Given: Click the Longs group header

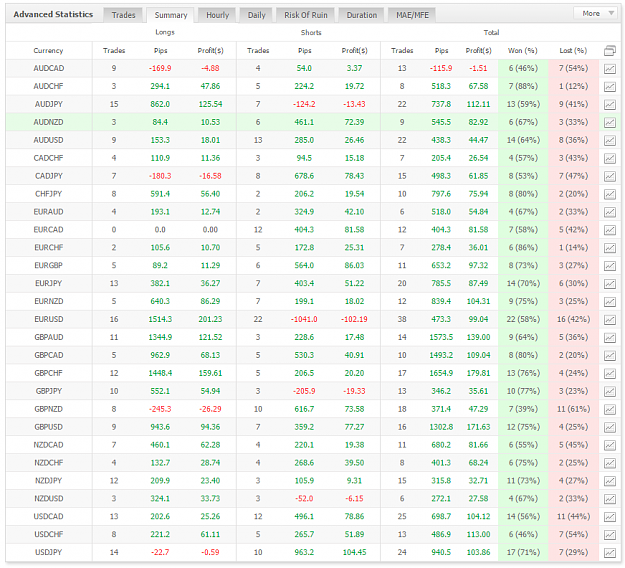Looking at the screenshot, I should [x=165, y=32].
